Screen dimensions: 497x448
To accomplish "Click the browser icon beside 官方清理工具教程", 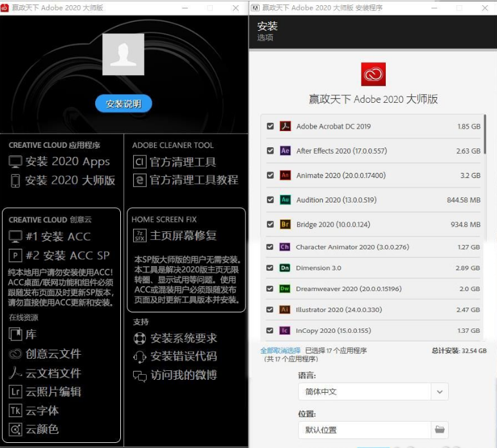I will coord(140,180).
